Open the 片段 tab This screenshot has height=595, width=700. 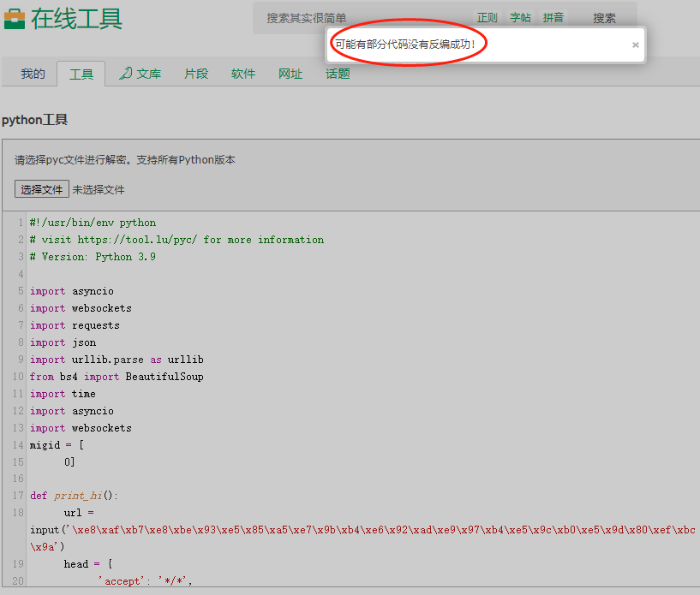coord(196,74)
